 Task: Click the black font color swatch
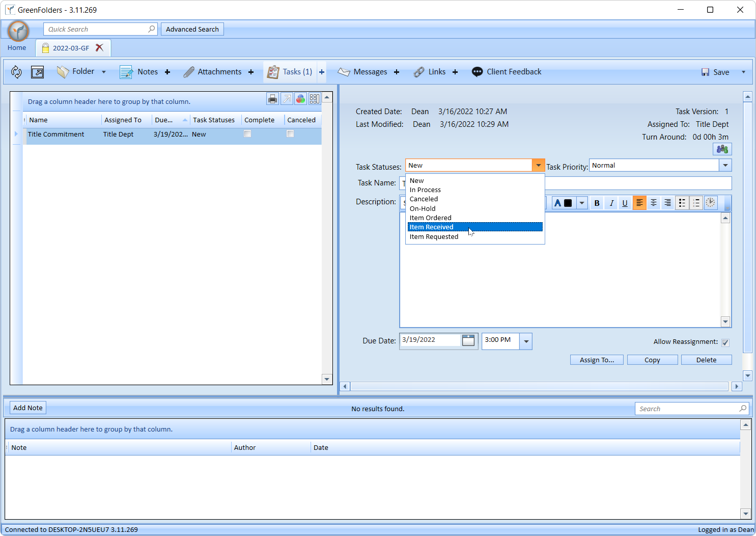pyautogui.click(x=568, y=203)
